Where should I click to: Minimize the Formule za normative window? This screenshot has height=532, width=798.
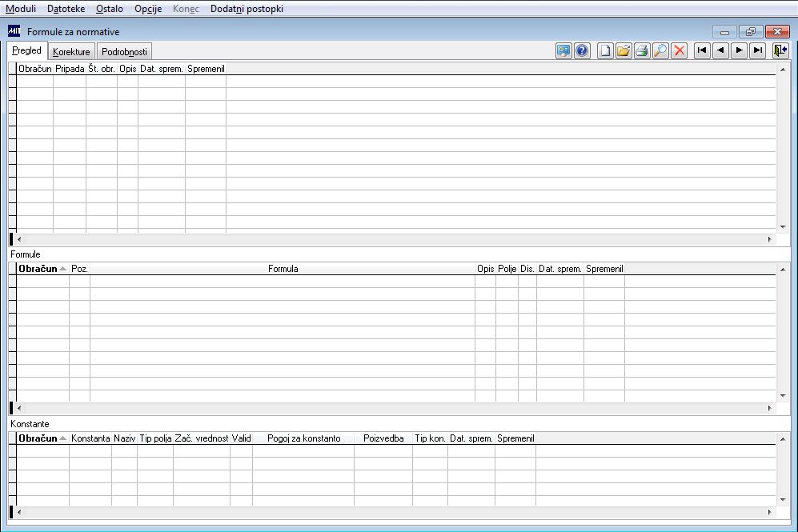pos(724,31)
